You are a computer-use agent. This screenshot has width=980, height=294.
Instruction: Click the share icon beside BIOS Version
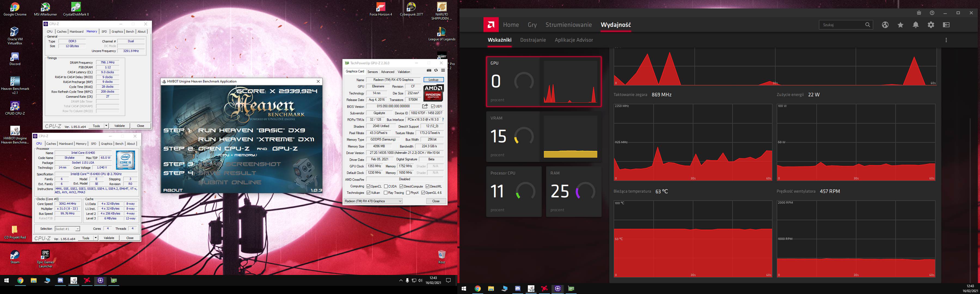[x=425, y=106]
